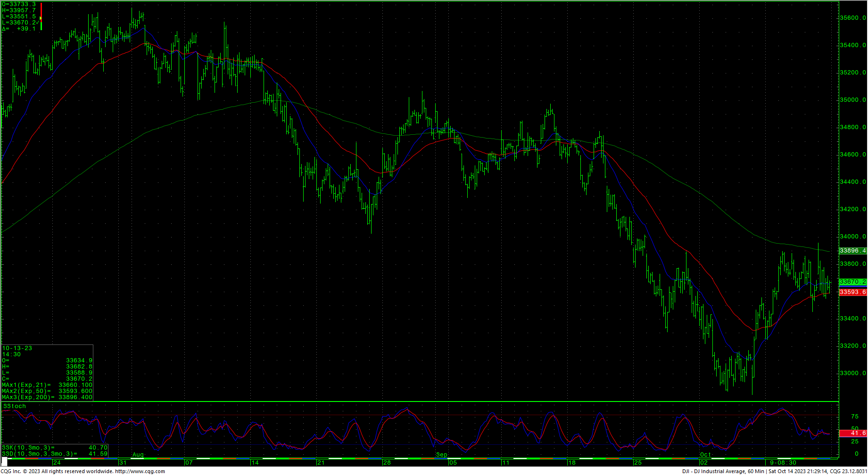Screen dimensions: 868x475
Task: Click the Oct month label on time axis
Action: click(x=705, y=455)
